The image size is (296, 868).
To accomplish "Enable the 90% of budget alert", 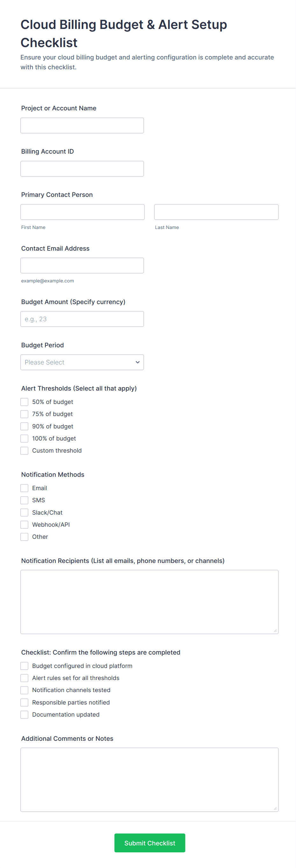I will click(x=24, y=426).
